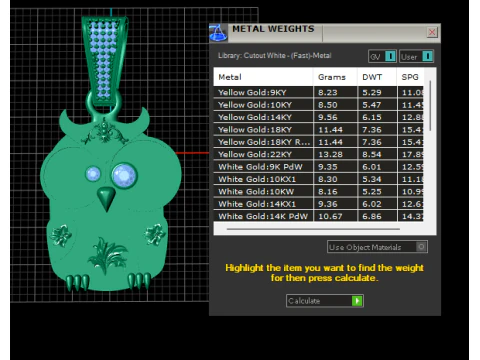Select the pavé-set bail on the pendant
This screenshot has height=360, width=480.
coord(105,62)
